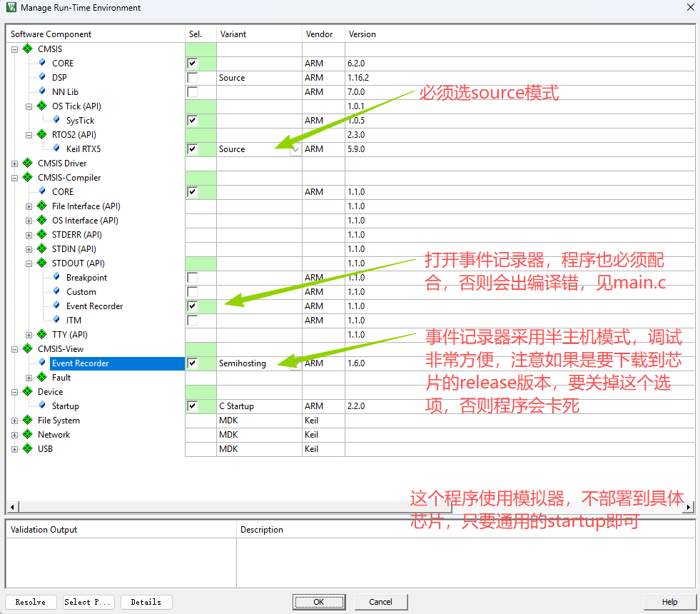Click the STDERR (API) diamond icon
The width and height of the screenshot is (700, 614).
click(x=42, y=234)
